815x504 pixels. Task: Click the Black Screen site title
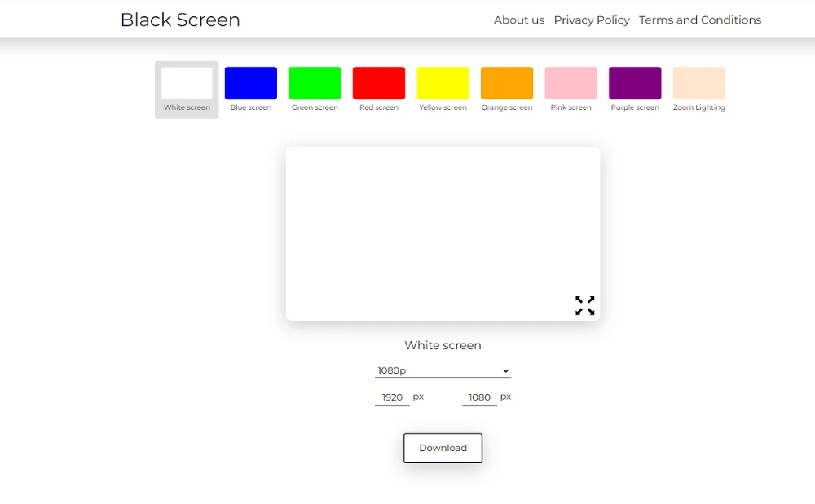click(180, 20)
